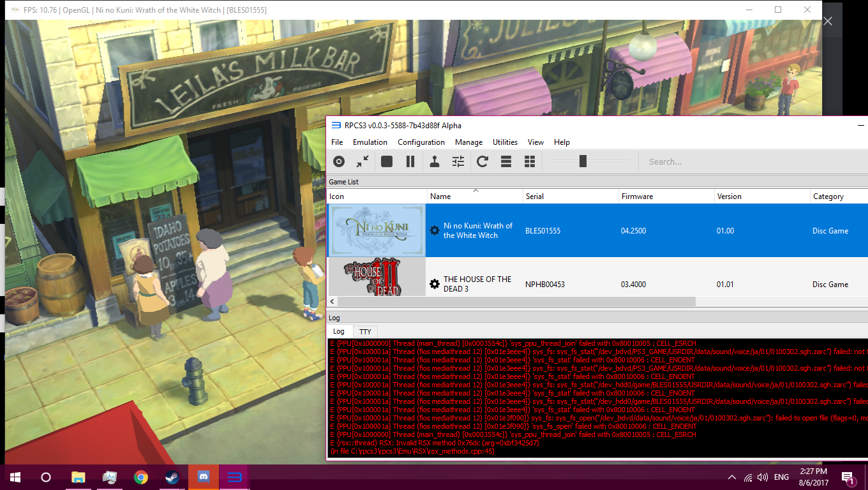The image size is (868, 490).
Task: Open the Configuration menu
Action: point(421,142)
